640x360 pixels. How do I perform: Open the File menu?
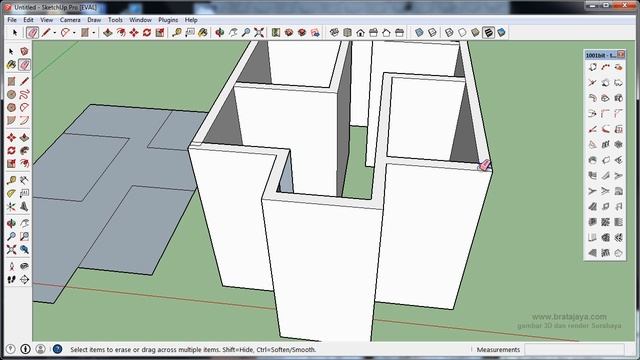tap(12, 20)
